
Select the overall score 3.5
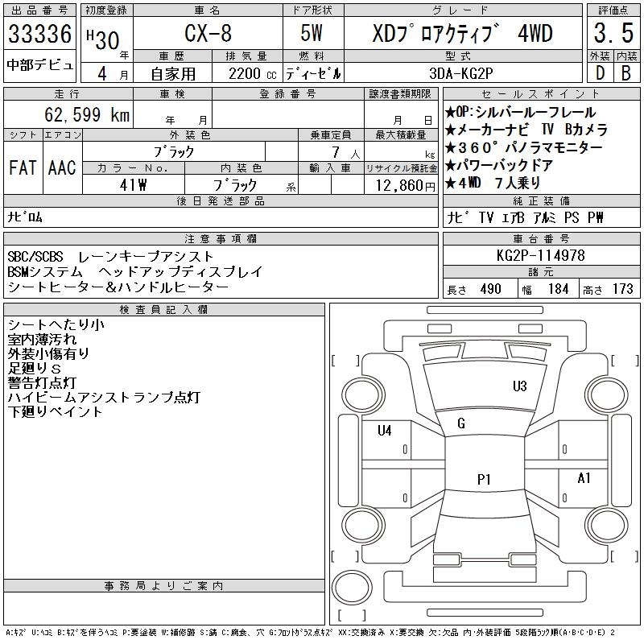pyautogui.click(x=613, y=33)
